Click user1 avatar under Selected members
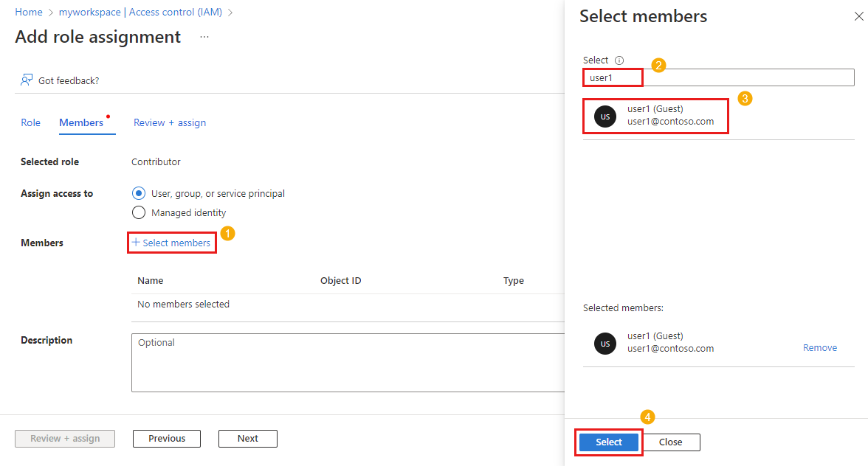The image size is (868, 466). 605,343
